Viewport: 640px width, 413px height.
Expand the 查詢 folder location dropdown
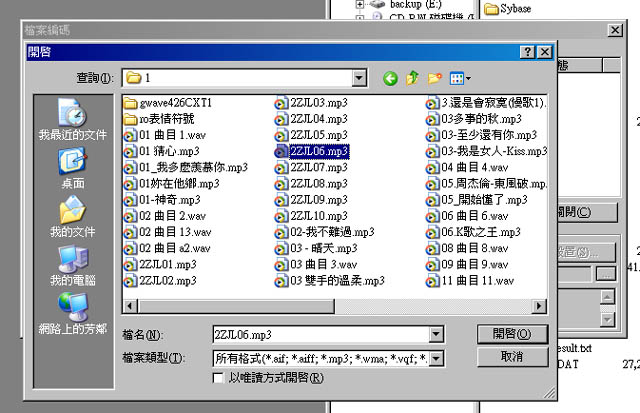coord(359,78)
